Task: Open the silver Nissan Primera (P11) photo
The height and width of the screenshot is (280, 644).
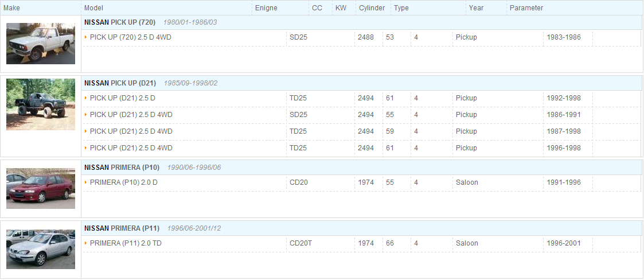Action: (x=41, y=249)
